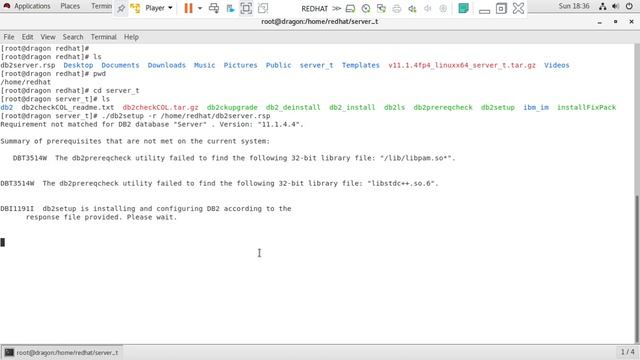Screen dimensions: 640x360
Task: Select the terminal taskbar entry at bottom
Action: tap(62, 352)
